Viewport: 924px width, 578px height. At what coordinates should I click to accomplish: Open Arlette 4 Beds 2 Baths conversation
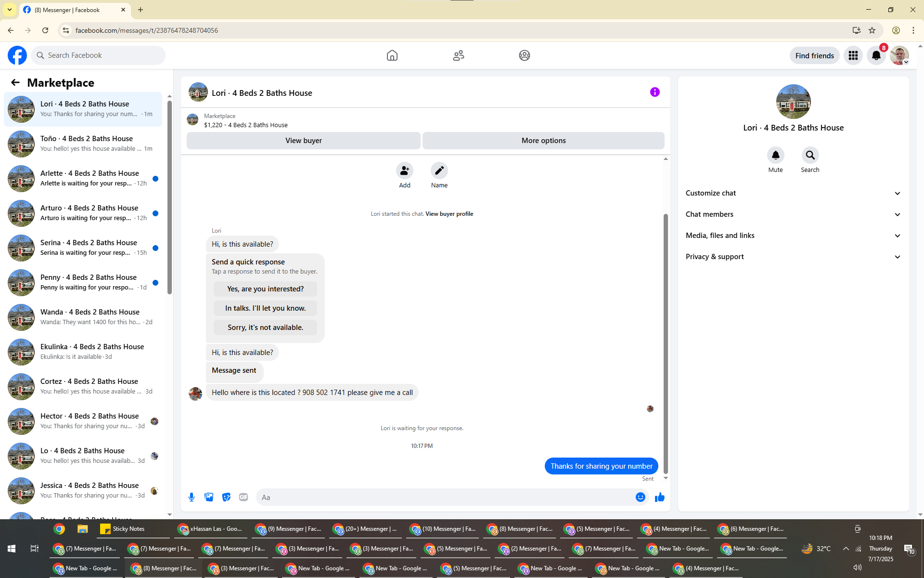coord(83,178)
